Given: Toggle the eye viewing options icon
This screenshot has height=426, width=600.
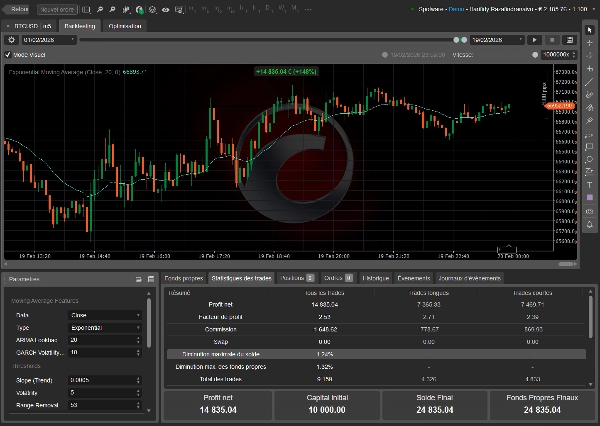Looking at the screenshot, I should [165, 9].
